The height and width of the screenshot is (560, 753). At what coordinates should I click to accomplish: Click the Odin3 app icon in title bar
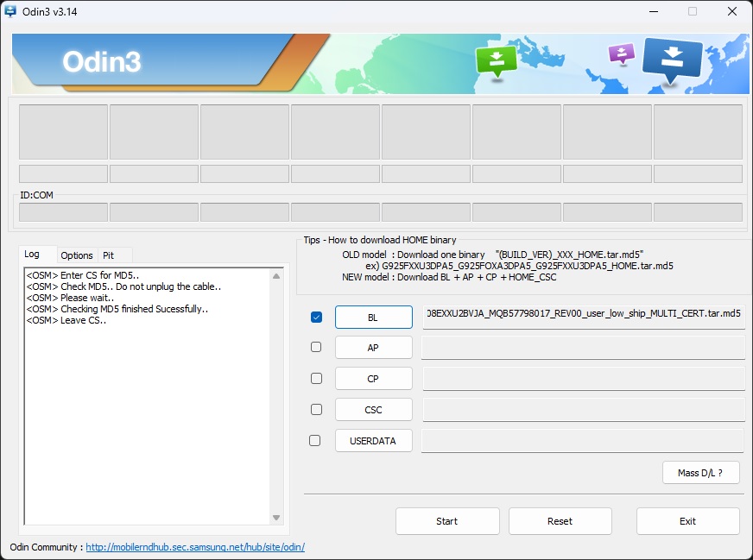coord(10,11)
